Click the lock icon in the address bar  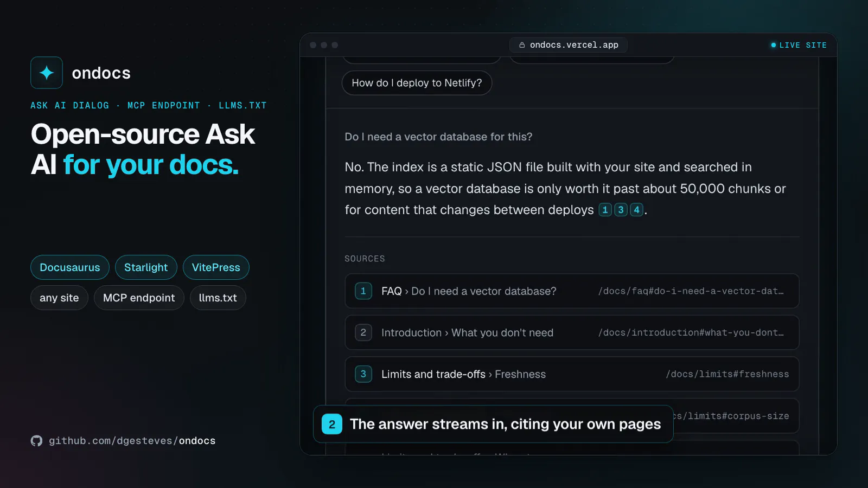(522, 45)
